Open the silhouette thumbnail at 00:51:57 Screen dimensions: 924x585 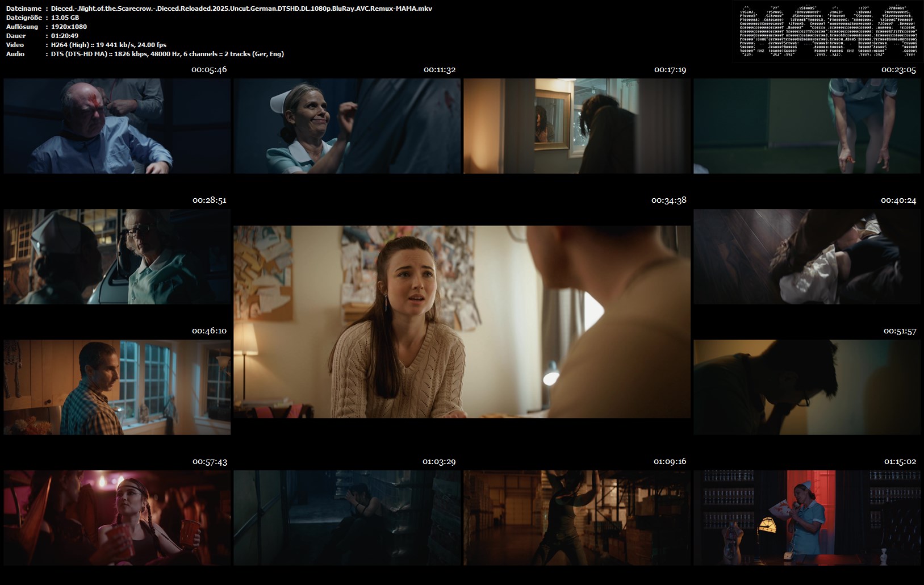807,387
